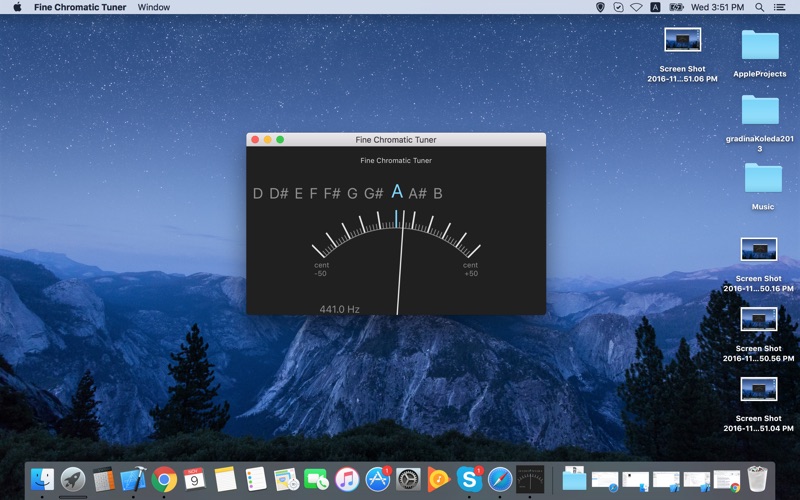Click the Wed 3:51 PM clock
Image resolution: width=800 pixels, height=500 pixels.
click(717, 7)
